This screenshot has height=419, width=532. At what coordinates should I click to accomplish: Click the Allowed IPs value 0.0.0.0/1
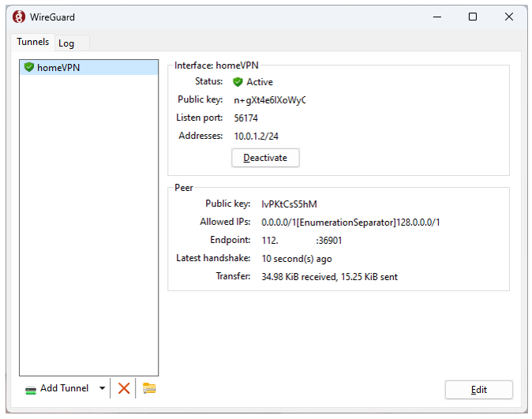point(350,223)
